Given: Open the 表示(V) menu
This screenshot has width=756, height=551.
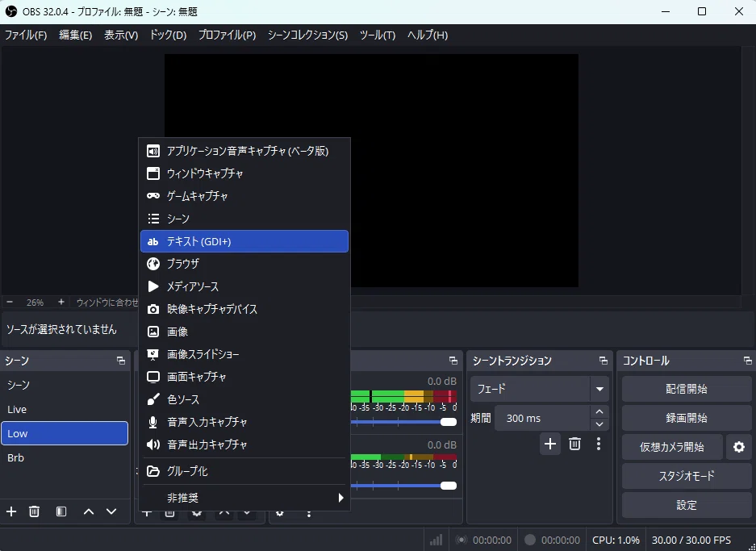Looking at the screenshot, I should pyautogui.click(x=121, y=35).
